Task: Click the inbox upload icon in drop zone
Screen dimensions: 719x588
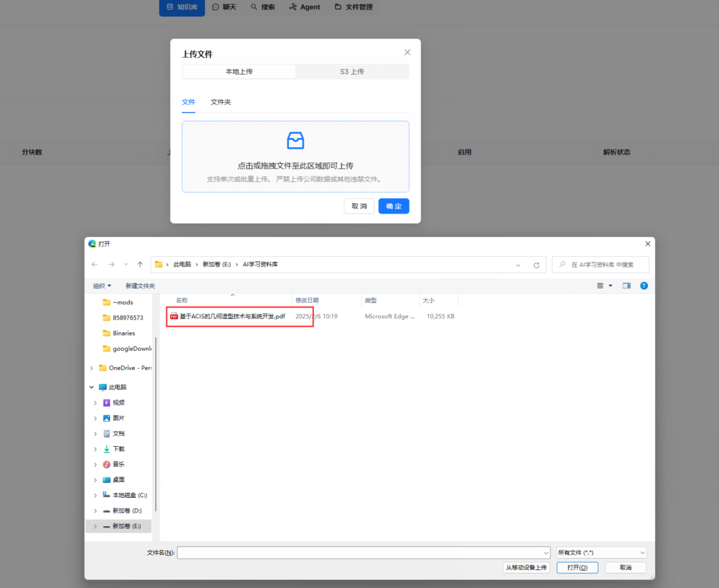Action: (295, 141)
